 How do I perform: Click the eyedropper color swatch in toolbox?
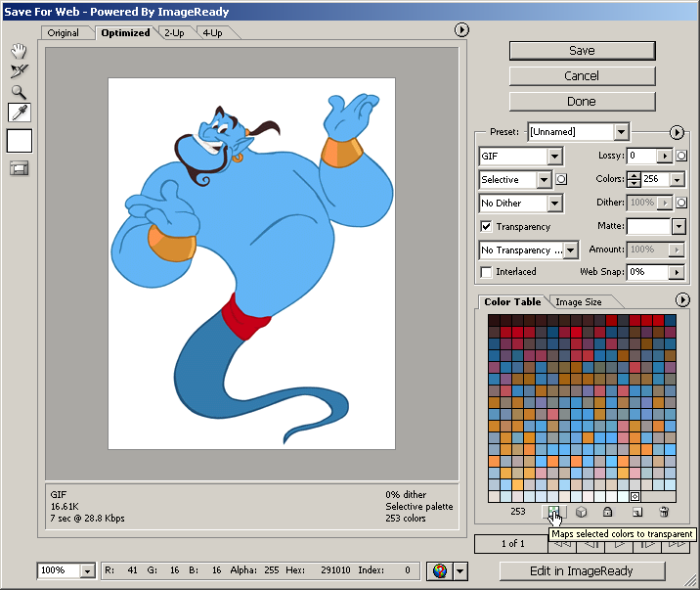(20, 141)
